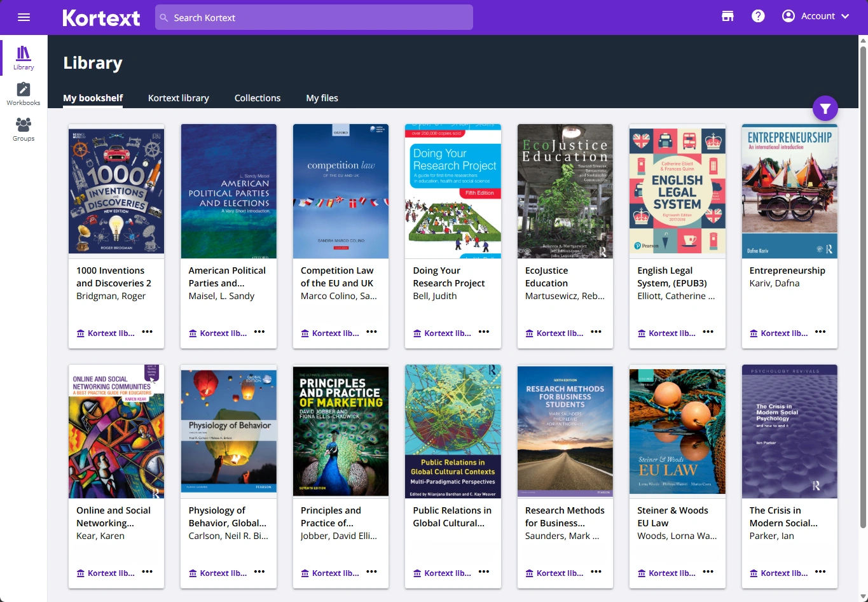Open Groups in the sidebar
The width and height of the screenshot is (868, 602).
pos(24,129)
